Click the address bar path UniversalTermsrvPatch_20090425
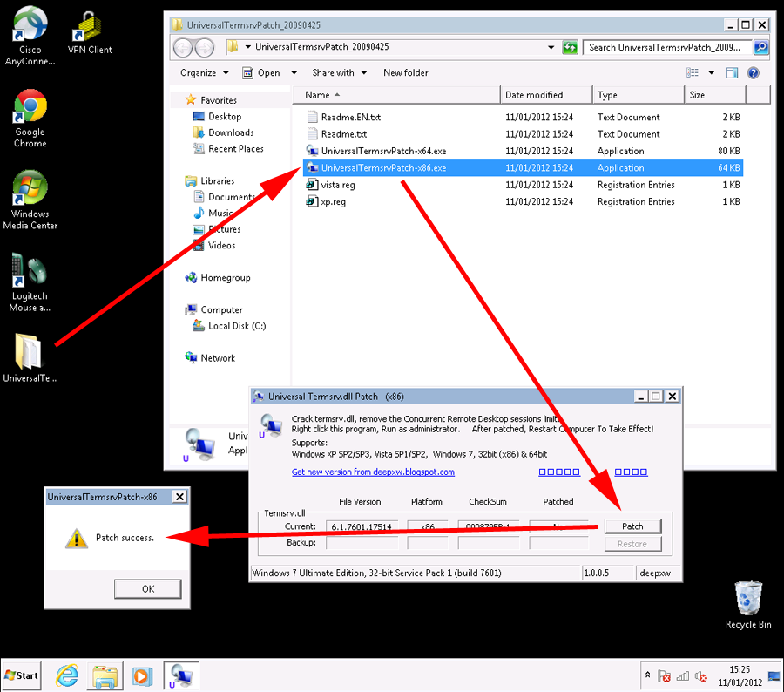The height and width of the screenshot is (692, 784). [x=322, y=46]
